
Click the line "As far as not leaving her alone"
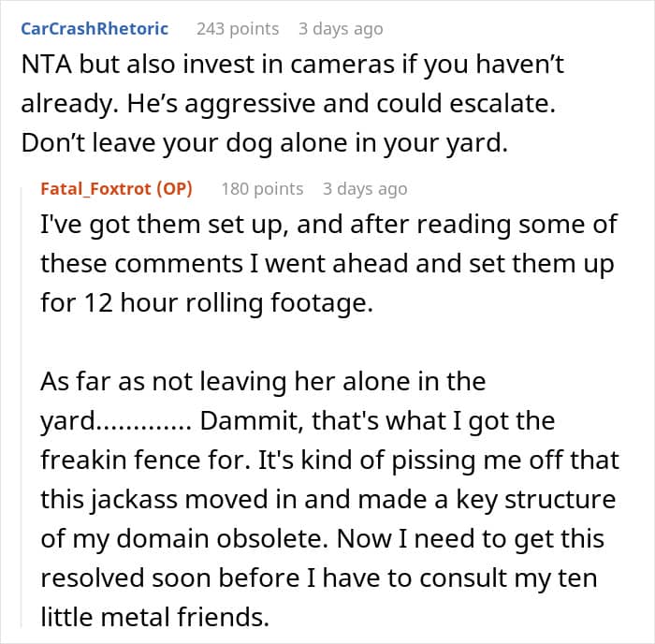click(263, 381)
